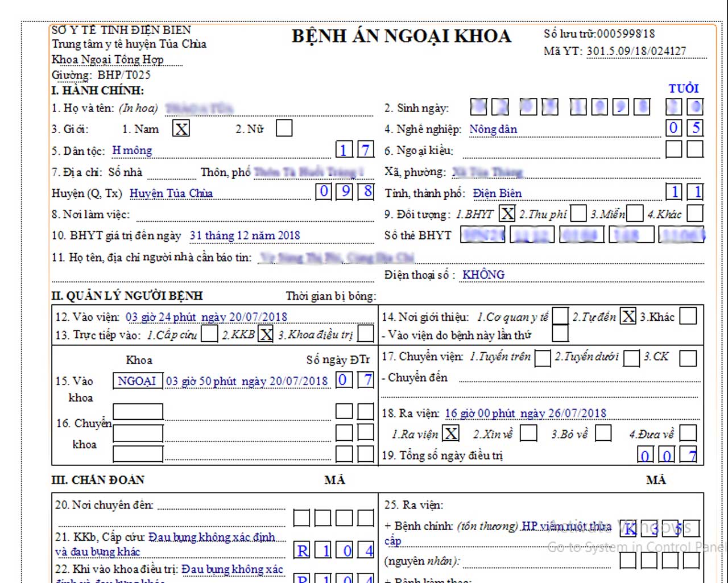
Task: Click the 'BỆNH ÁN NGOẠI KHOA' title
Action: [x=402, y=36]
